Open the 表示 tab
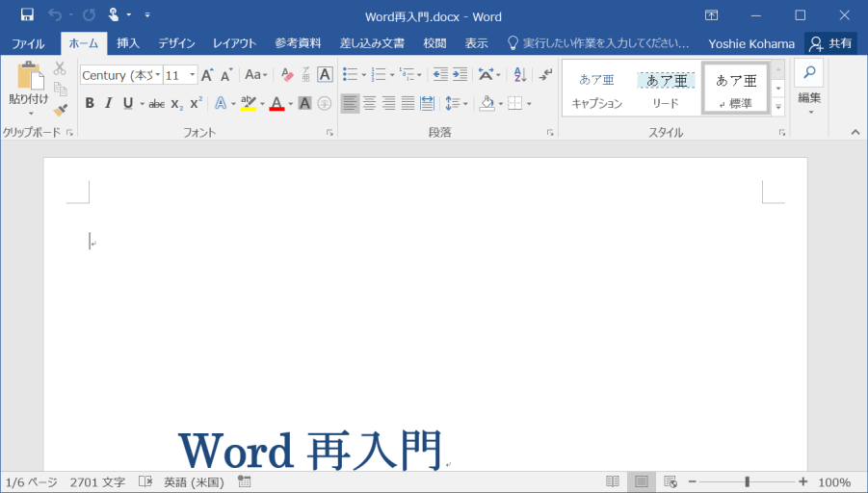This screenshot has width=868, height=493. pos(476,43)
